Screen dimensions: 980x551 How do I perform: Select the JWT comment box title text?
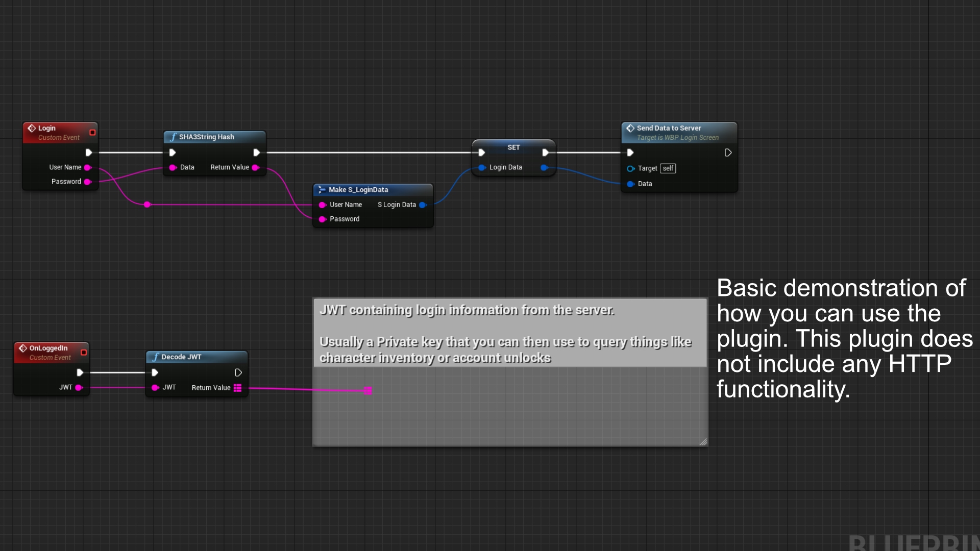(467, 310)
